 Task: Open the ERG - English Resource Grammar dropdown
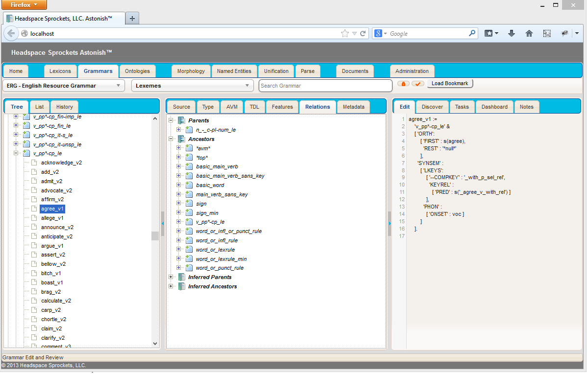(x=64, y=86)
